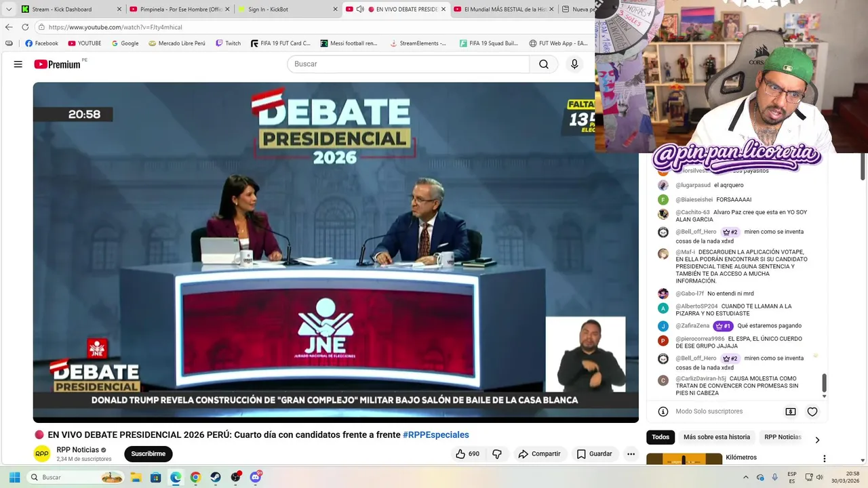
Task: Show hidden system tray icons
Action: tap(746, 477)
